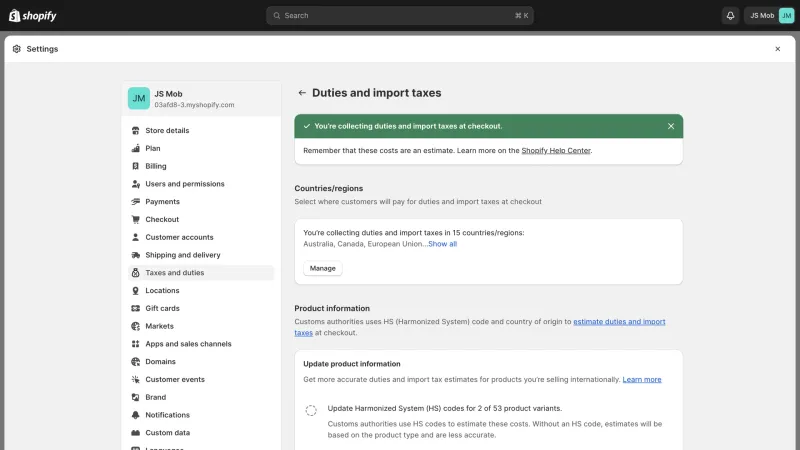Click the Settings gear icon
The image size is (800, 450).
(x=17, y=49)
